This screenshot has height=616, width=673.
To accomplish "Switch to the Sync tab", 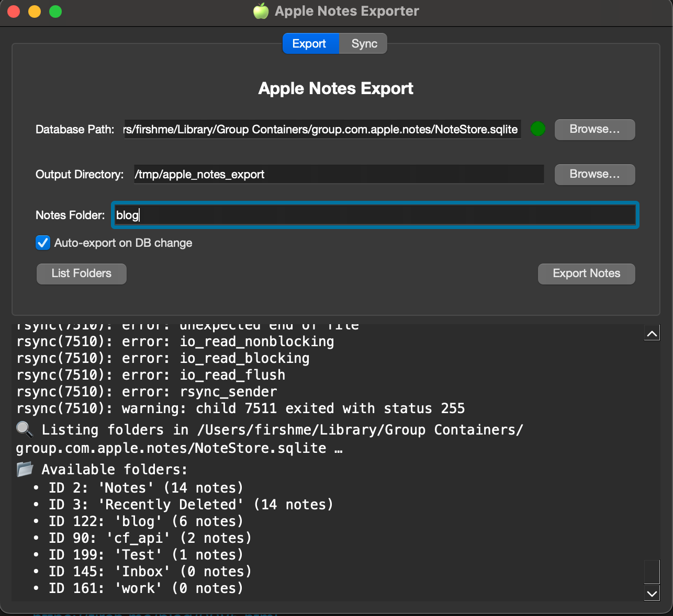I will click(x=364, y=43).
